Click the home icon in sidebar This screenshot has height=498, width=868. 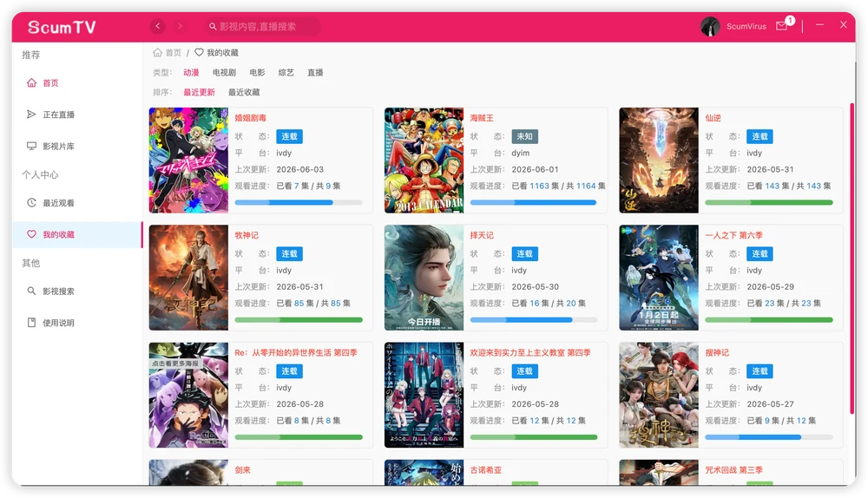point(31,83)
